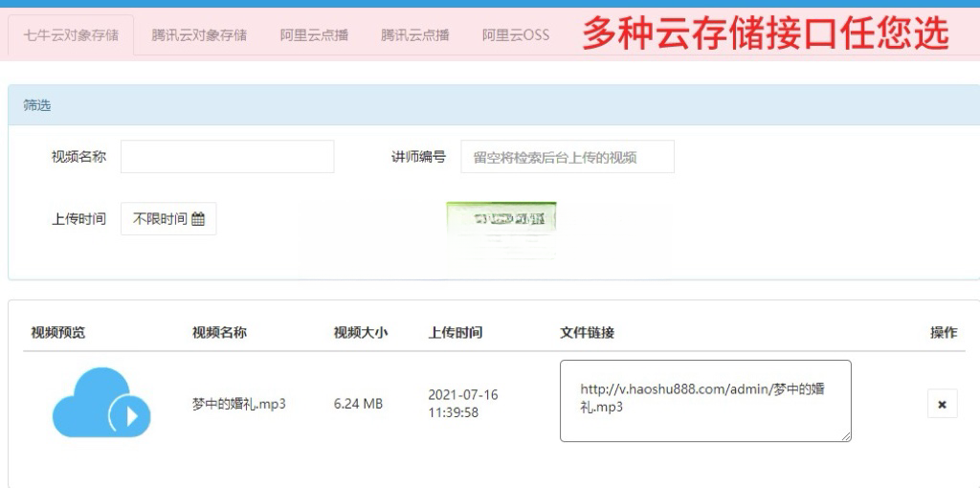Switch to the 阿里云OSS tab
Screen dimensions: 980x488
tap(516, 35)
